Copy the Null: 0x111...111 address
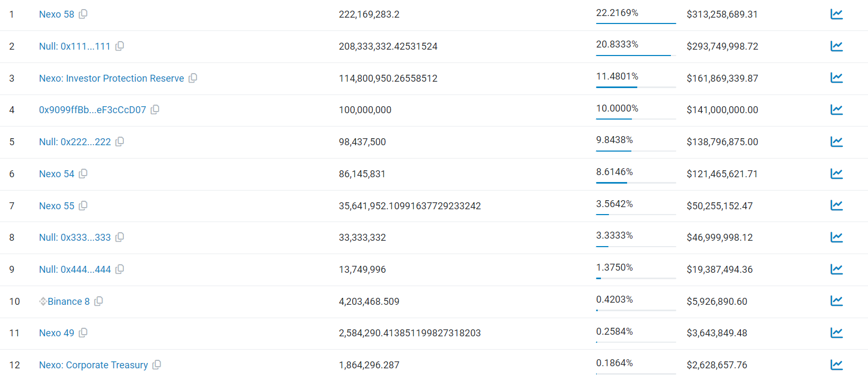868x379 pixels. point(120,46)
